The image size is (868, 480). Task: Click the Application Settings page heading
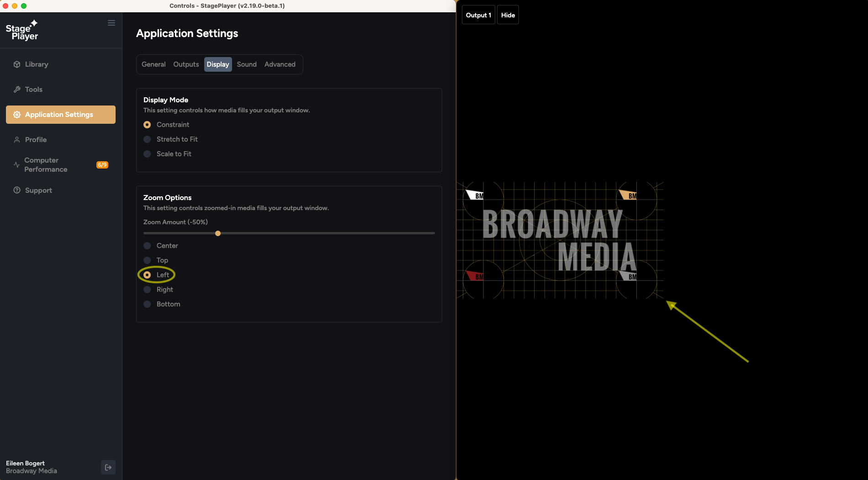coord(187,33)
